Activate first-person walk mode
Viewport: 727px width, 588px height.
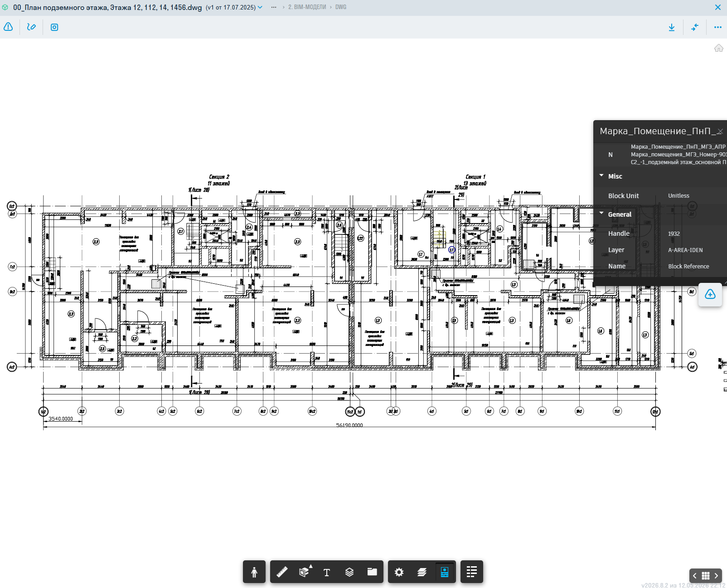pos(254,572)
